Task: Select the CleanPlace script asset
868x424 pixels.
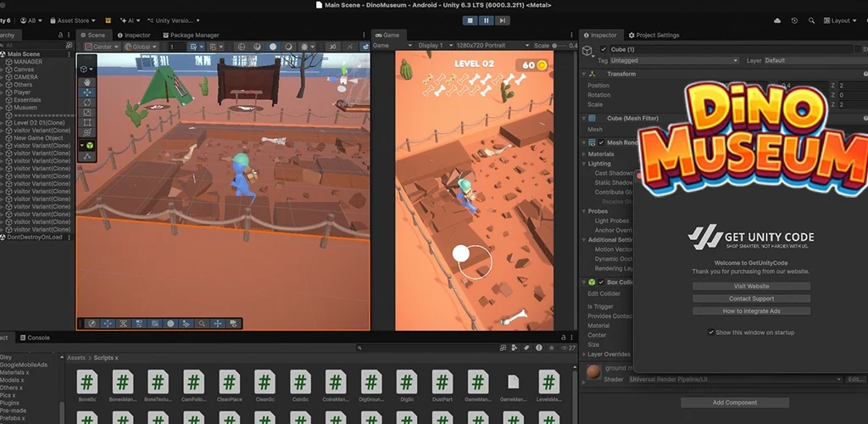Action: [229, 387]
